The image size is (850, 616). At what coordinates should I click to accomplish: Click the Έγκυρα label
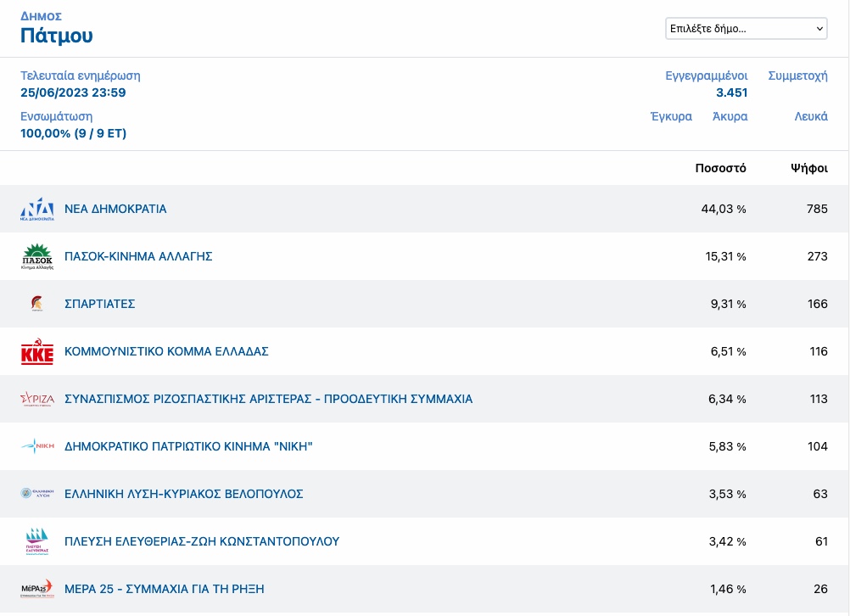(x=671, y=116)
